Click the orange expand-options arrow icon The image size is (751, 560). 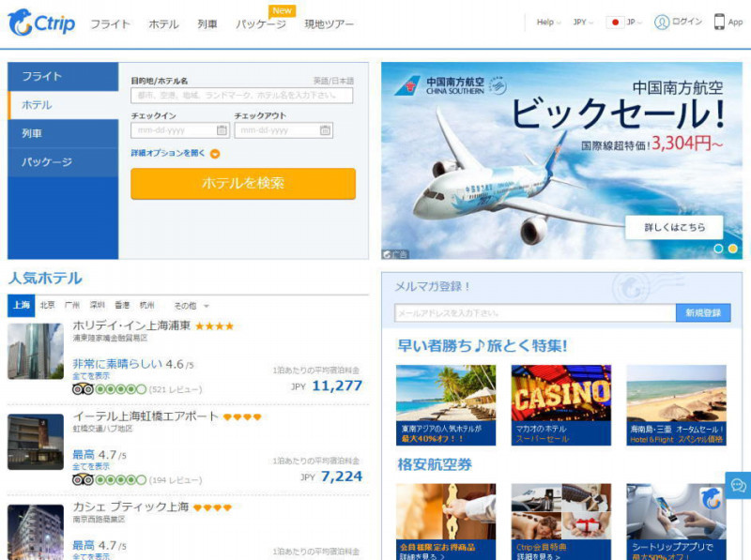click(215, 154)
